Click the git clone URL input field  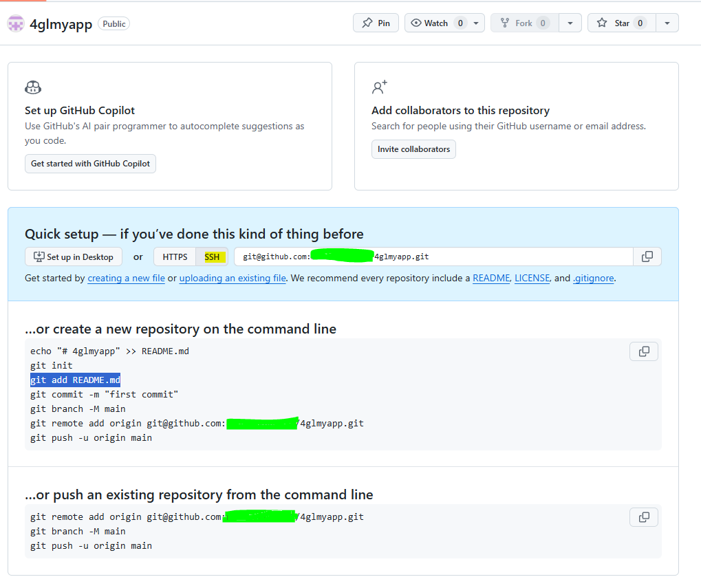(433, 257)
